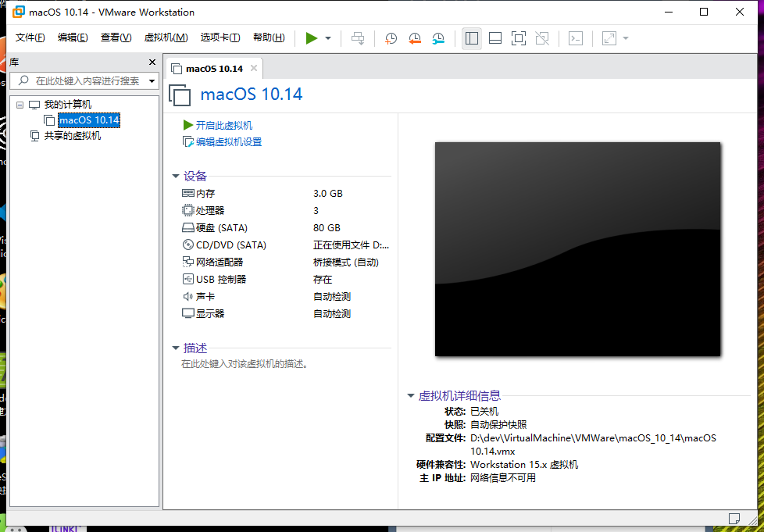Click the 处理器 processor device row

(x=285, y=210)
